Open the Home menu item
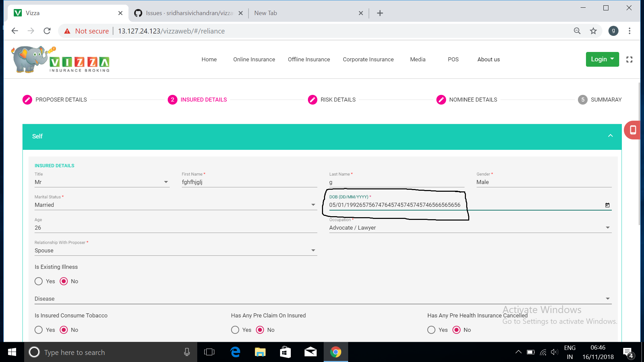This screenshot has width=644, height=362. pyautogui.click(x=209, y=59)
